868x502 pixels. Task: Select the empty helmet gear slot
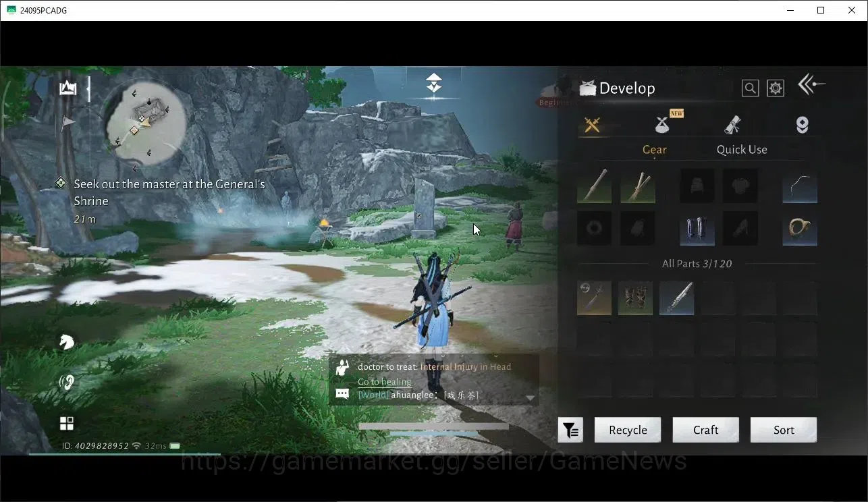[697, 186]
